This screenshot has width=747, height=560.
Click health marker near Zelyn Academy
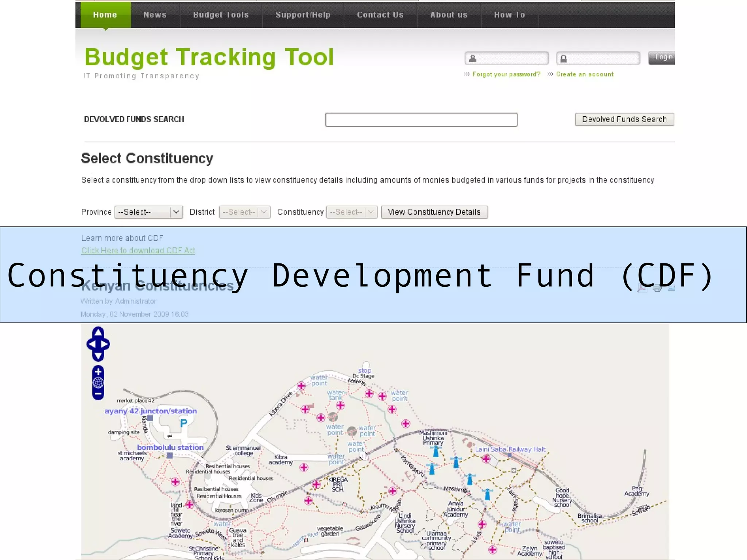[x=493, y=549]
